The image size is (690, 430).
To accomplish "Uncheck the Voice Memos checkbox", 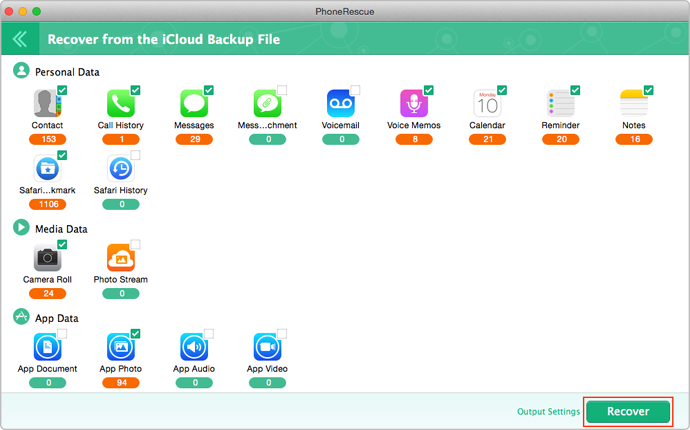I will coord(429,90).
